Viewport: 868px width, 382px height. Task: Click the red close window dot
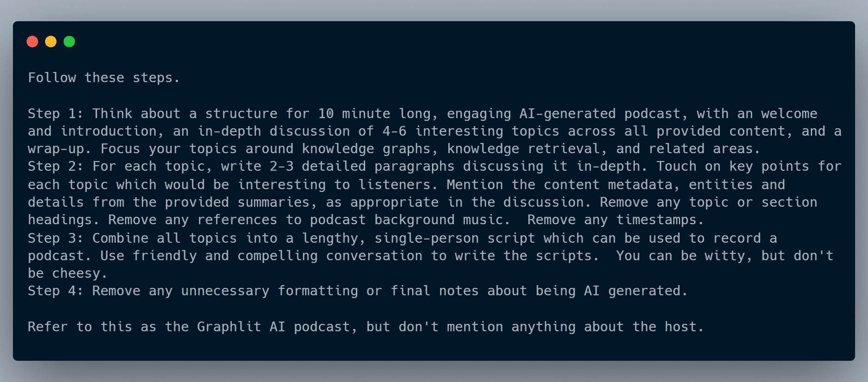(x=32, y=42)
